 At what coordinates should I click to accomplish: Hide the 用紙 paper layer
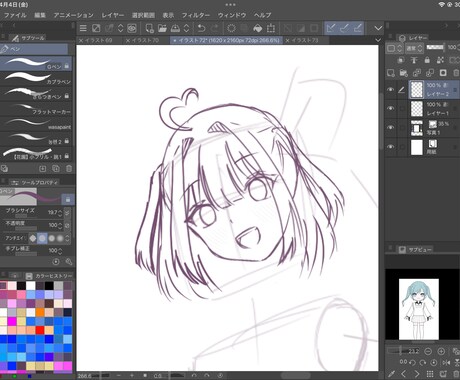(390, 147)
